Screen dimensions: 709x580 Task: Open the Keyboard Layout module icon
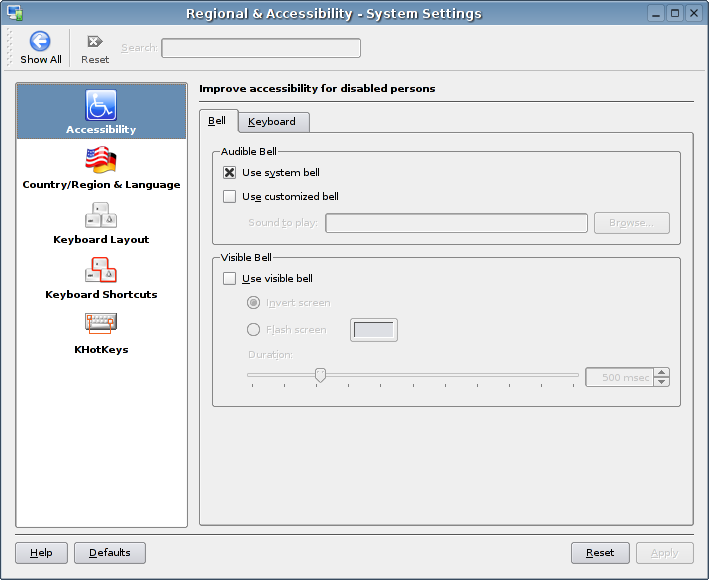click(101, 215)
